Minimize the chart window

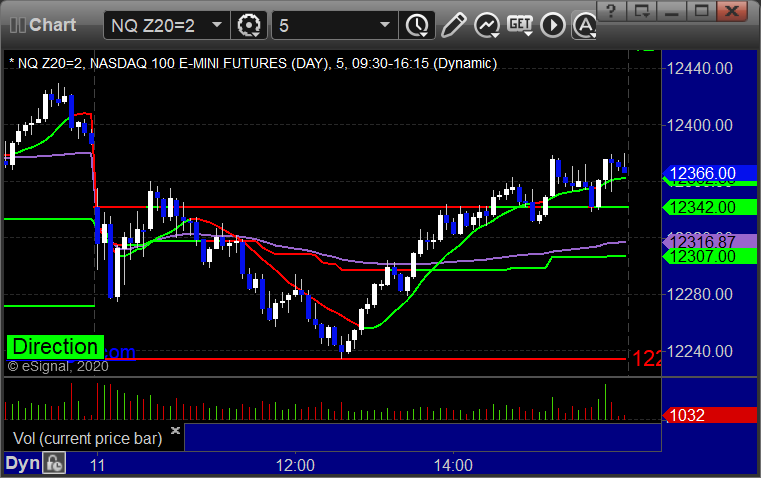[x=671, y=11]
